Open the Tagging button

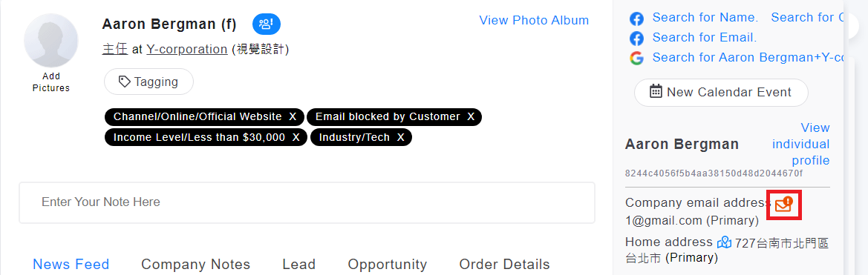coord(149,82)
